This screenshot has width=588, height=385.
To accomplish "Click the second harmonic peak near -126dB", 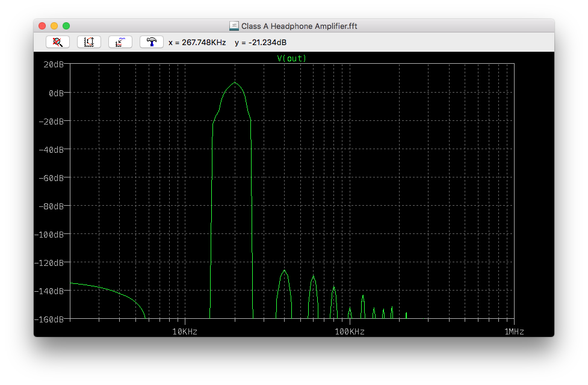I will (284, 271).
